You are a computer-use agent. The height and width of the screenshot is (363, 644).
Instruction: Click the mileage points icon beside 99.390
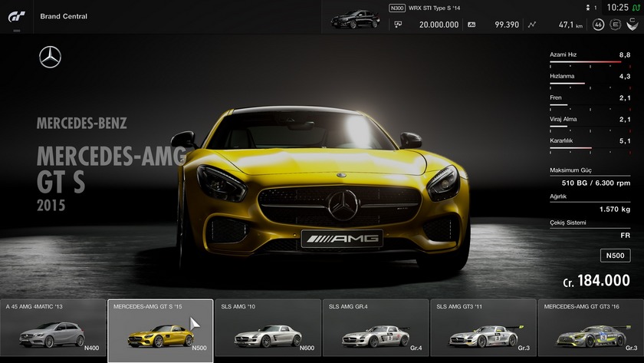point(472,25)
